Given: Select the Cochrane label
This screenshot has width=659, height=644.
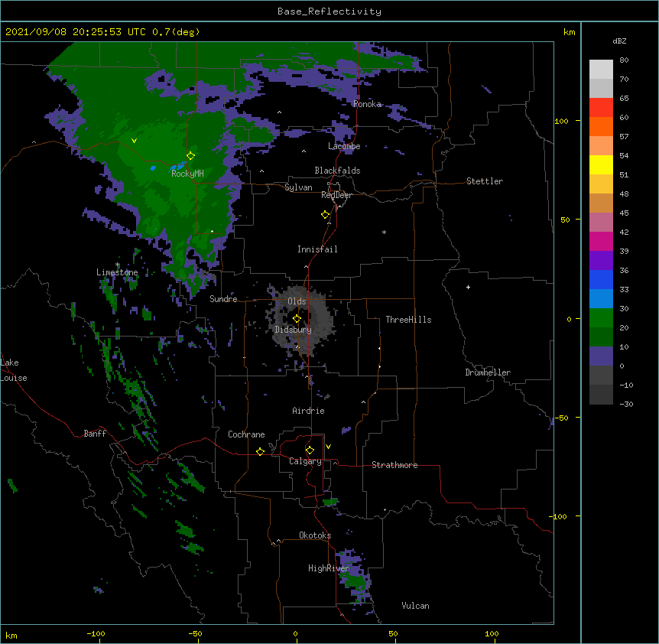Looking at the screenshot, I should click(x=246, y=434).
